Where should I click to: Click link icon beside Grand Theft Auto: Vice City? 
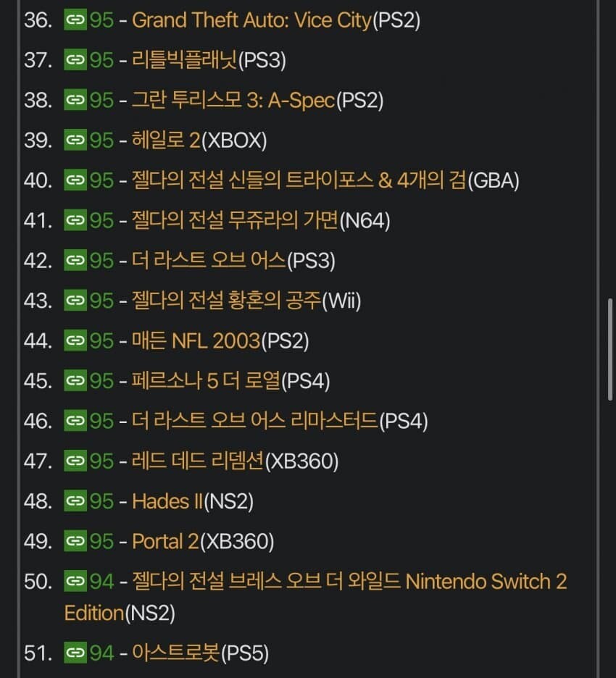[75, 20]
